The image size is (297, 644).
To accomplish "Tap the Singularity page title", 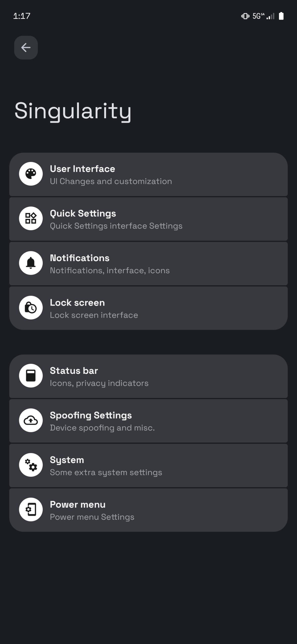I will (73, 111).
